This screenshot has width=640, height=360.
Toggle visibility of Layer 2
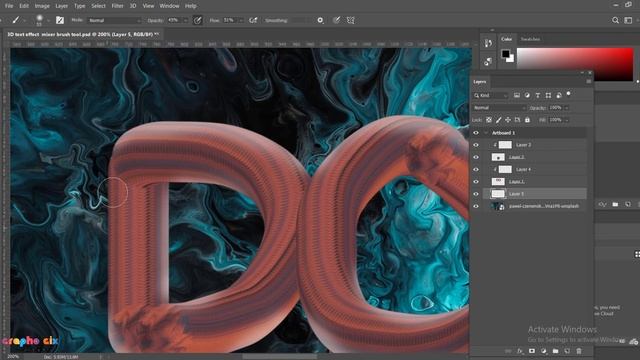pyautogui.click(x=476, y=157)
